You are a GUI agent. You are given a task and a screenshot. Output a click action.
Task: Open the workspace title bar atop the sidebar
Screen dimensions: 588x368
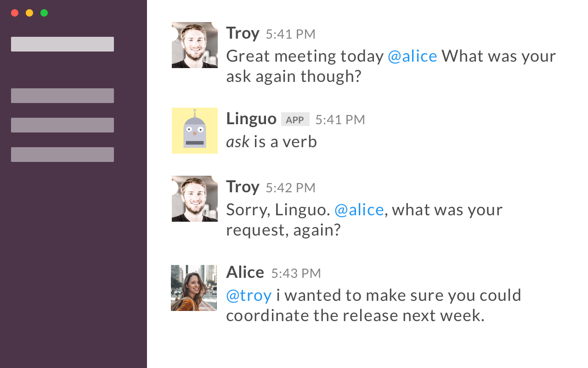click(62, 44)
